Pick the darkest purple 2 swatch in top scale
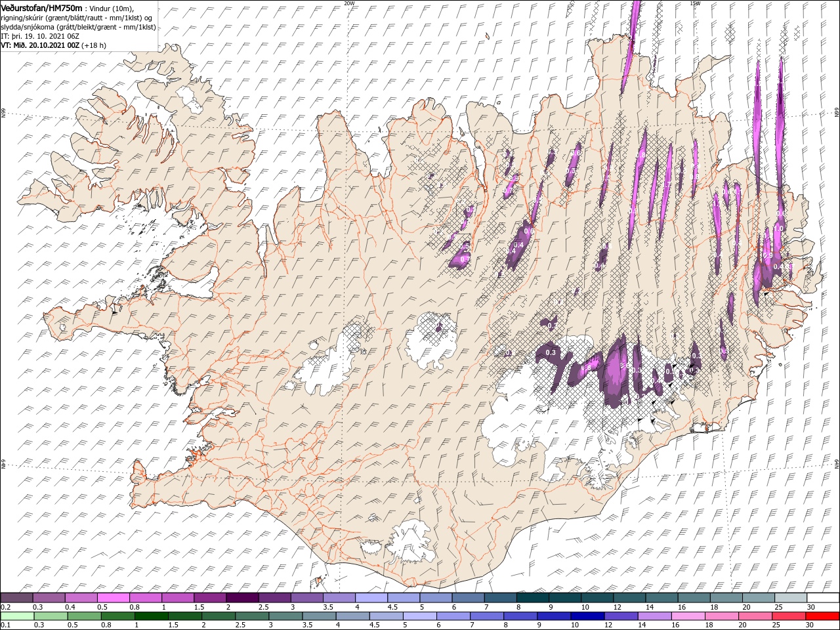Screen dimensions: 840x630 coord(242,598)
